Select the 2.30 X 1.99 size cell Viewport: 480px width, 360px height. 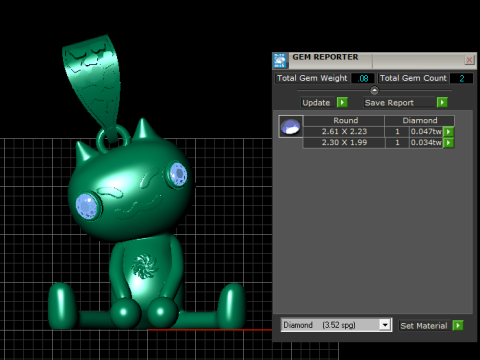[344, 143]
